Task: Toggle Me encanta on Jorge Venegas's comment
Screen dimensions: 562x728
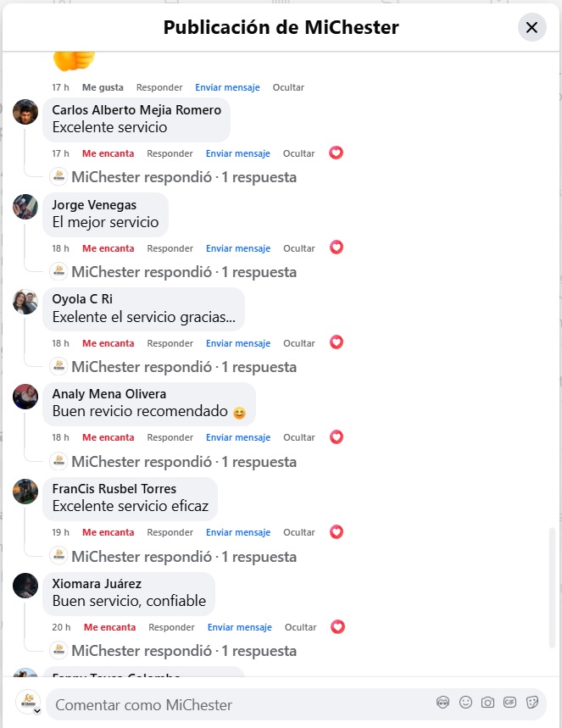Action: 108,248
